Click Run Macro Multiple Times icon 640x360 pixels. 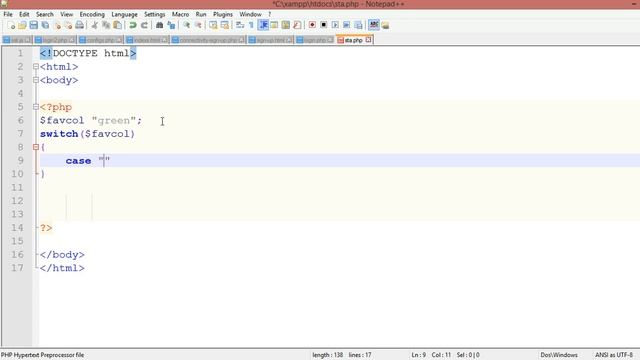347,25
